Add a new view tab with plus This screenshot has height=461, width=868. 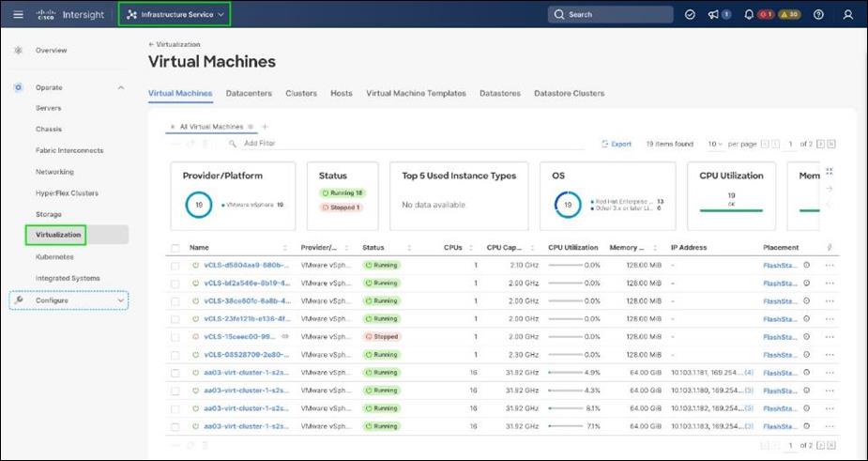pyautogui.click(x=265, y=127)
